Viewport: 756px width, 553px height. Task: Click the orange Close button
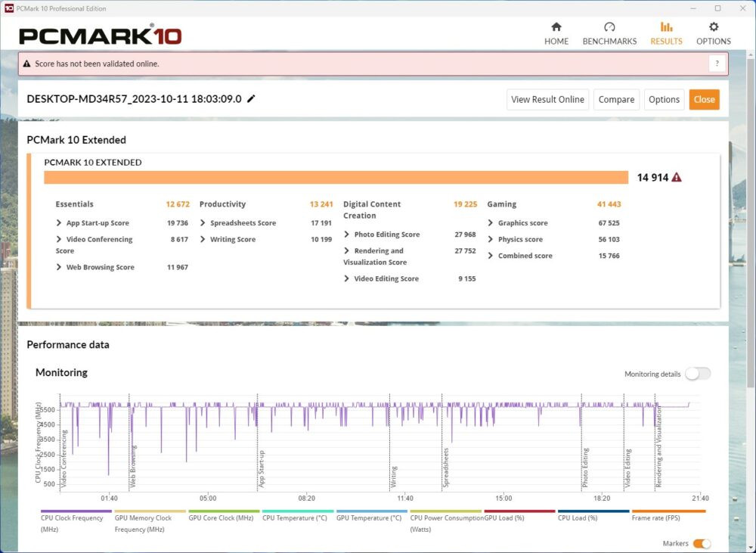704,99
